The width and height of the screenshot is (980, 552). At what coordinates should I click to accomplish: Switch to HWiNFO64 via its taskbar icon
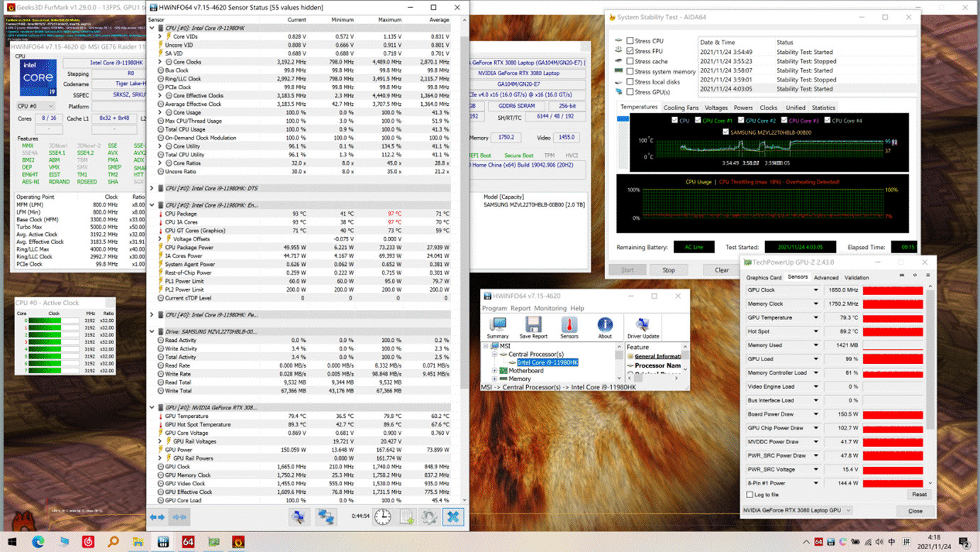[x=163, y=541]
